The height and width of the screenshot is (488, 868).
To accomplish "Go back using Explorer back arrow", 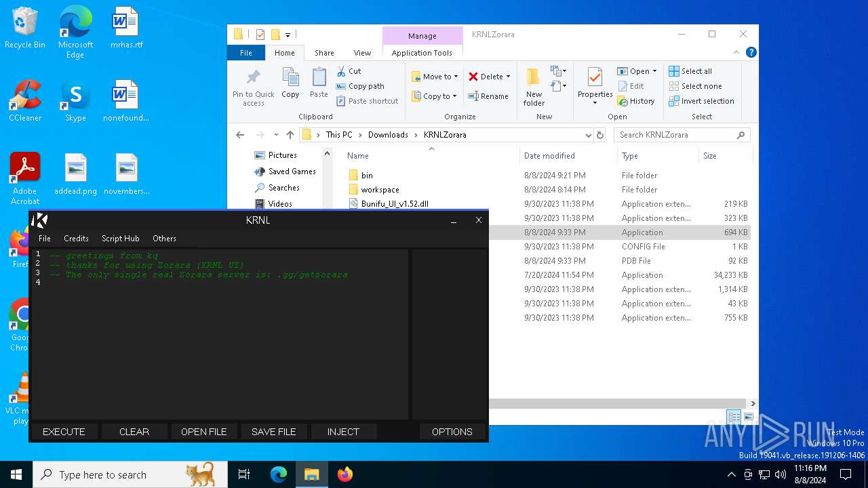I will 240,135.
